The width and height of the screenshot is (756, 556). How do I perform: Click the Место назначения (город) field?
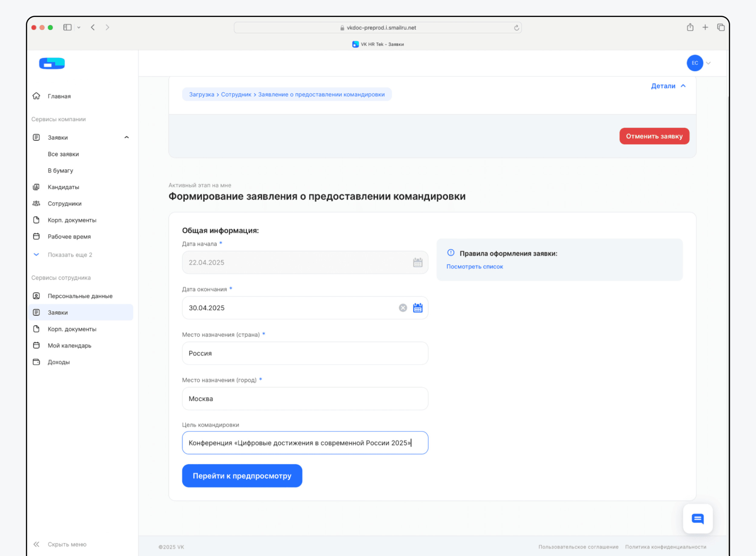pos(305,398)
